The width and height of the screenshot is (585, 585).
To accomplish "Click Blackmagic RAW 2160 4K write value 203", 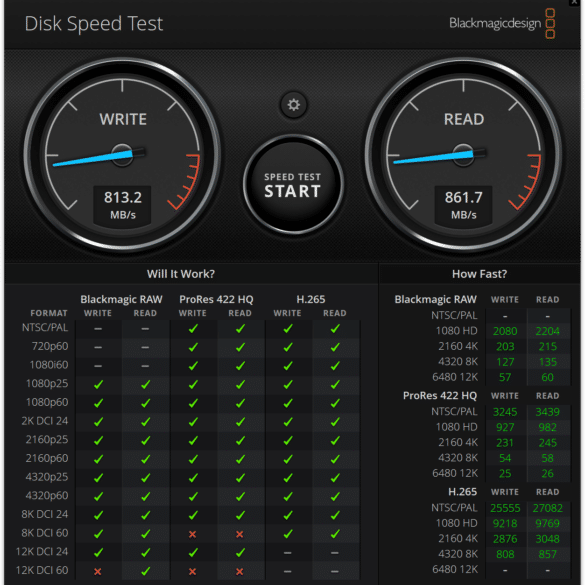I will coord(505,346).
